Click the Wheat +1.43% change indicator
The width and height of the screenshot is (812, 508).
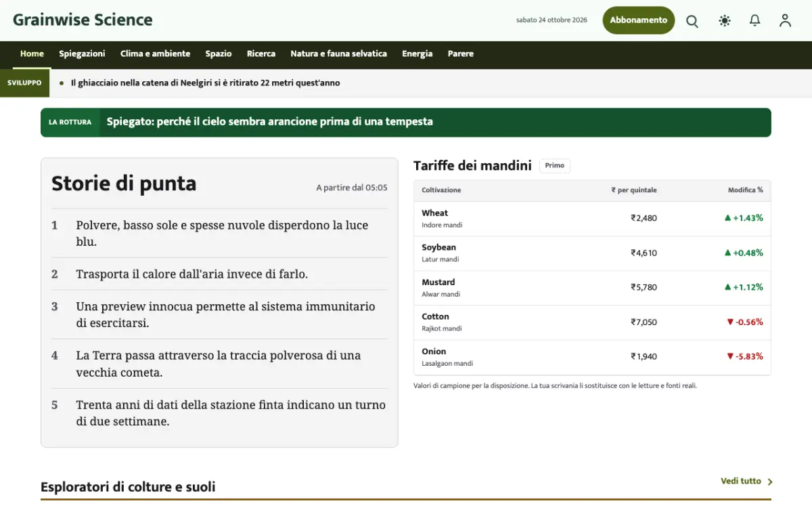744,218
